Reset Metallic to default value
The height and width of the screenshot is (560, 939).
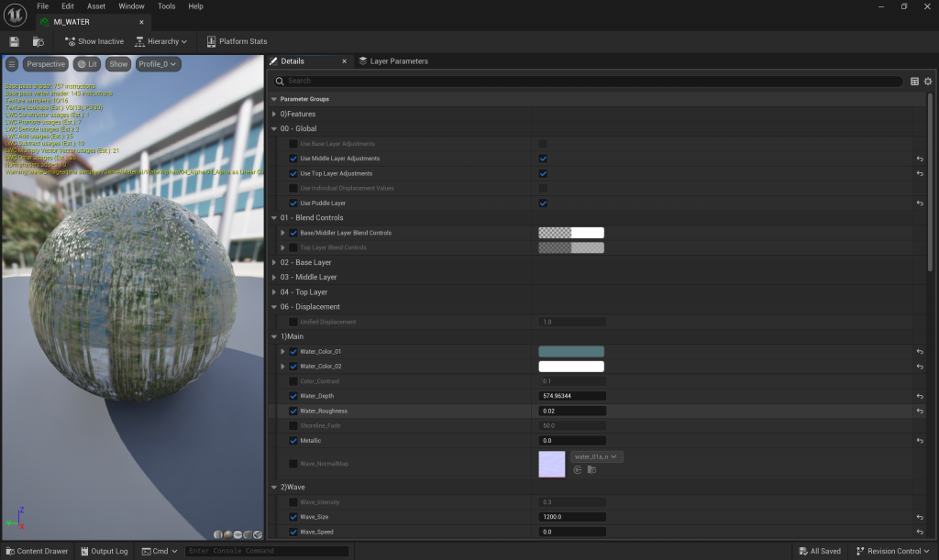[x=920, y=441]
